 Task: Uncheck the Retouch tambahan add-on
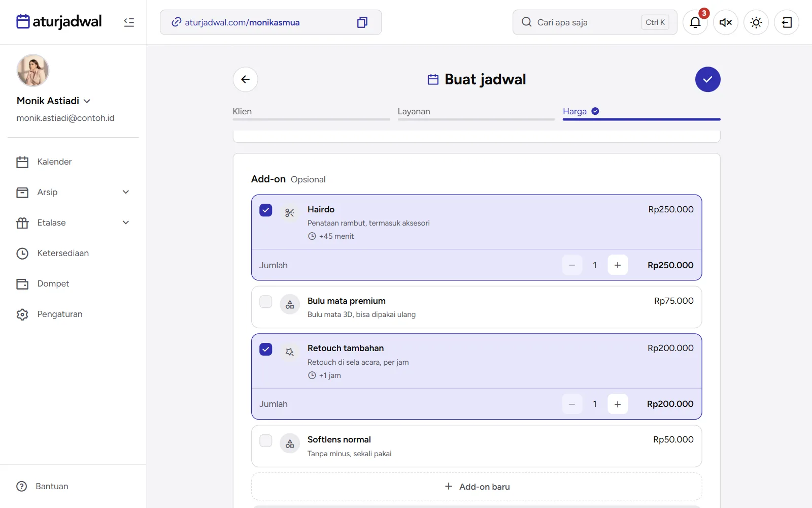pyautogui.click(x=266, y=350)
